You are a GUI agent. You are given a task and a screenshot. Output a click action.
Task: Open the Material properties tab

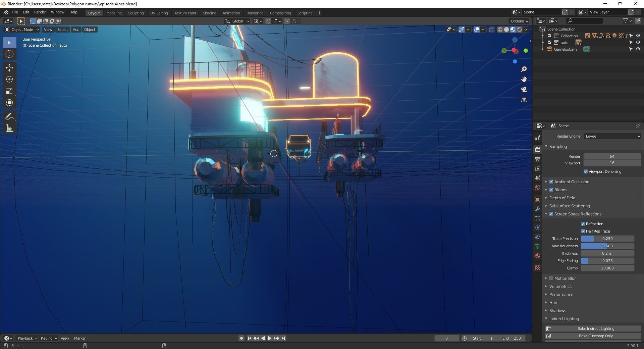(x=538, y=256)
